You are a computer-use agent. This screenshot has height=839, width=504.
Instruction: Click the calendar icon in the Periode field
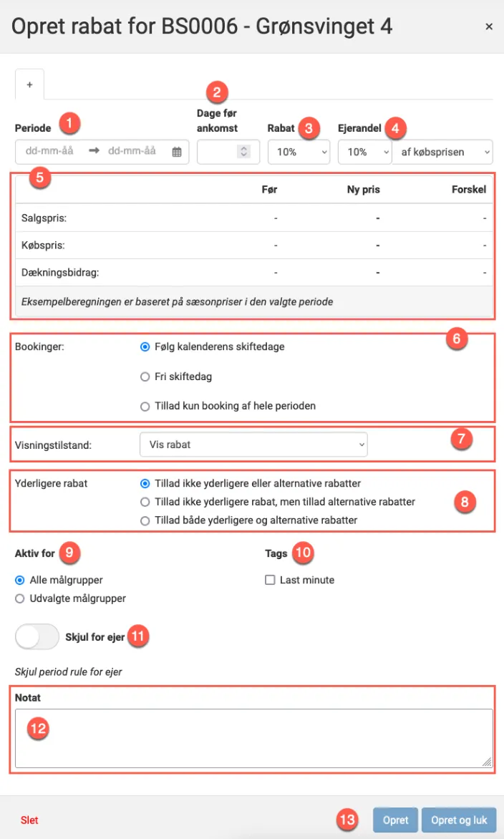[177, 152]
